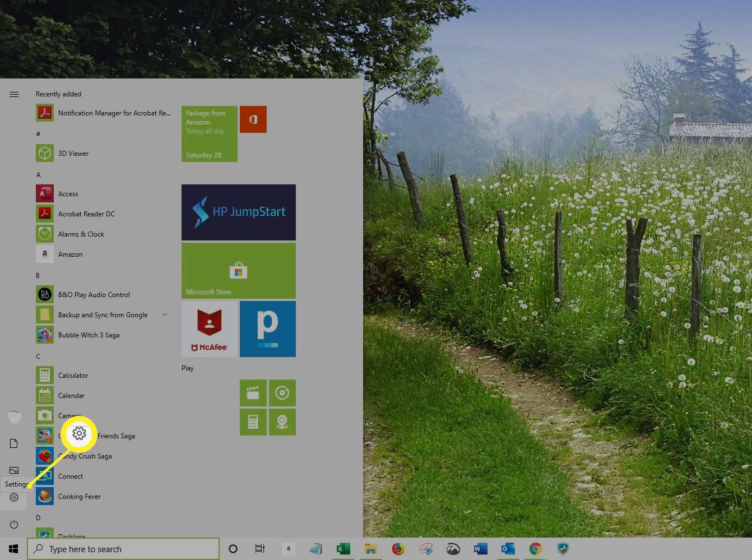
Task: Open Notification Manager for Acrobat Reader
Action: (x=103, y=113)
